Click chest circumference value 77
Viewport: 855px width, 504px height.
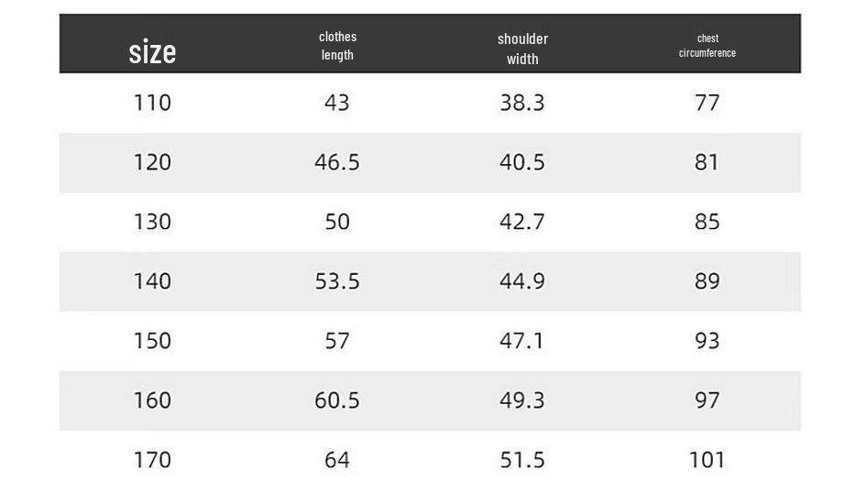tap(707, 103)
